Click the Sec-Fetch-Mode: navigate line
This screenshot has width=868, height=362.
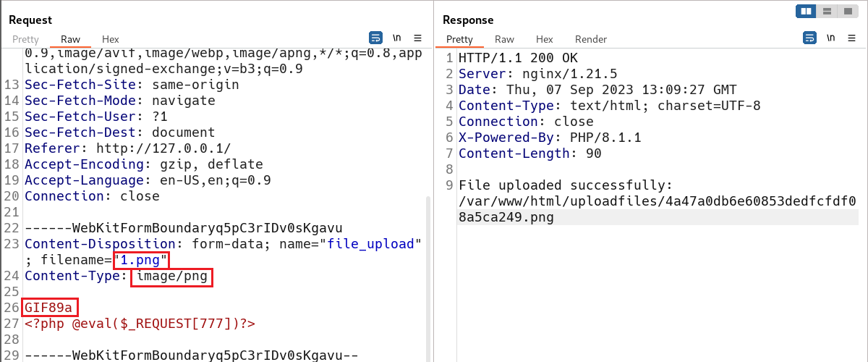[x=120, y=101]
